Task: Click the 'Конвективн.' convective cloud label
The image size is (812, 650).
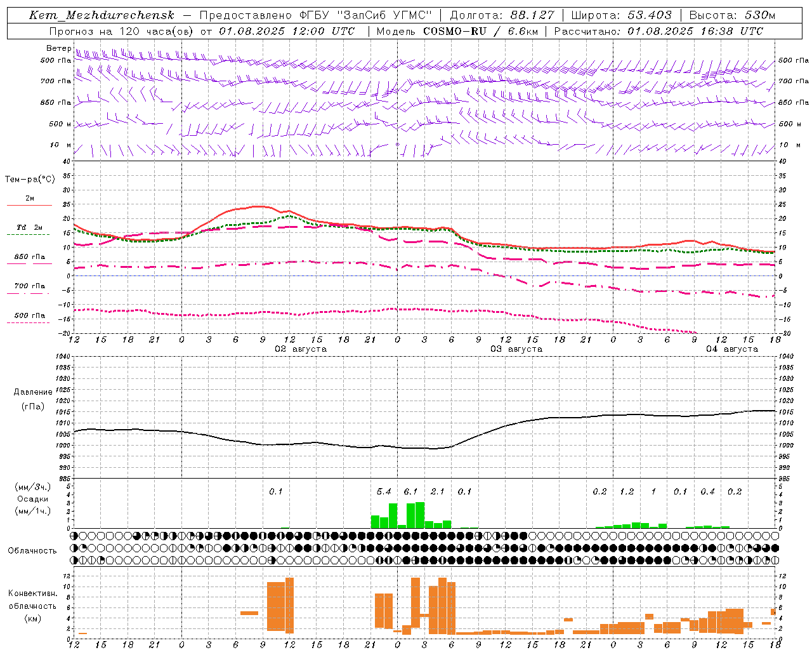Action: 32,594
